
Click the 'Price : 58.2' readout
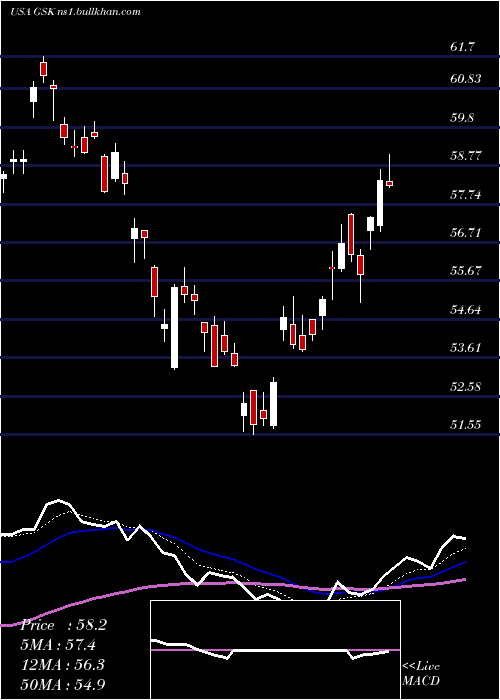coord(63,625)
